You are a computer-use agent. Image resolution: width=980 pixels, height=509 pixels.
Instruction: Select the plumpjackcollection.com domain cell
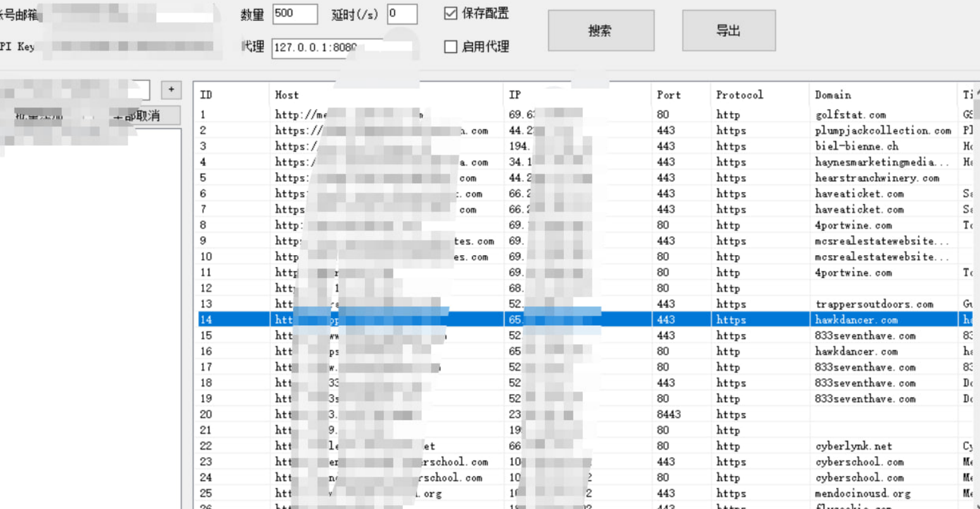883,131
